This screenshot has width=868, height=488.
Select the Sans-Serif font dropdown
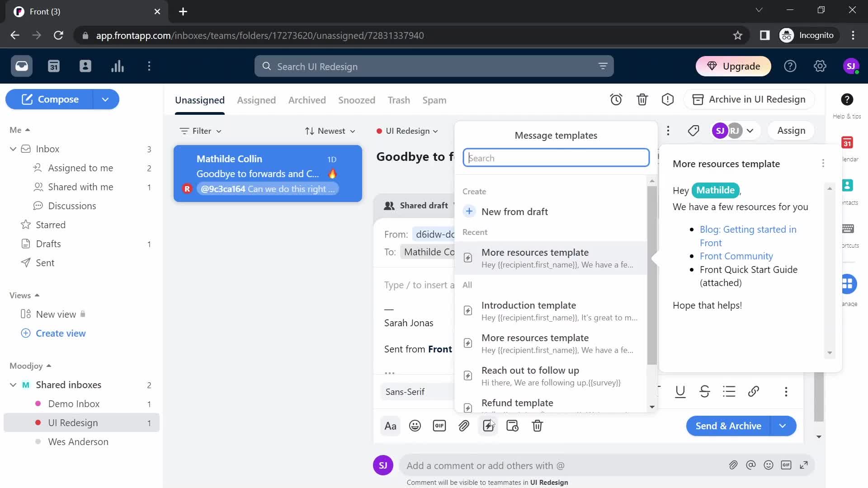(418, 392)
